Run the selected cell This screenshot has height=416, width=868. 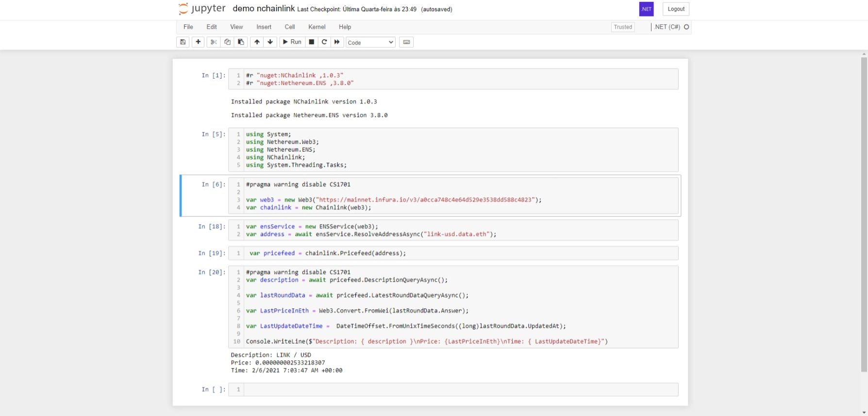point(292,42)
